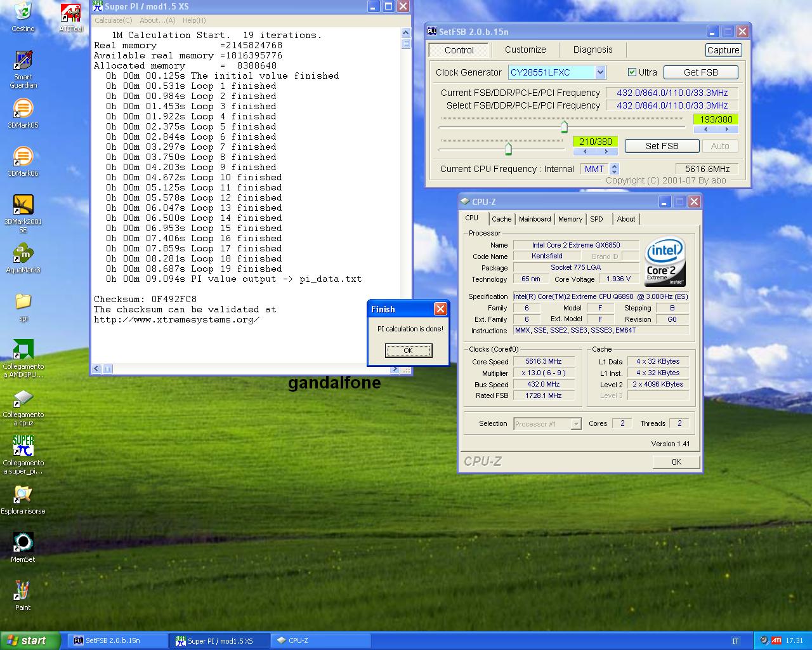This screenshot has height=650, width=812.
Task: Select the Control tab in SetFSB
Action: pos(459,50)
